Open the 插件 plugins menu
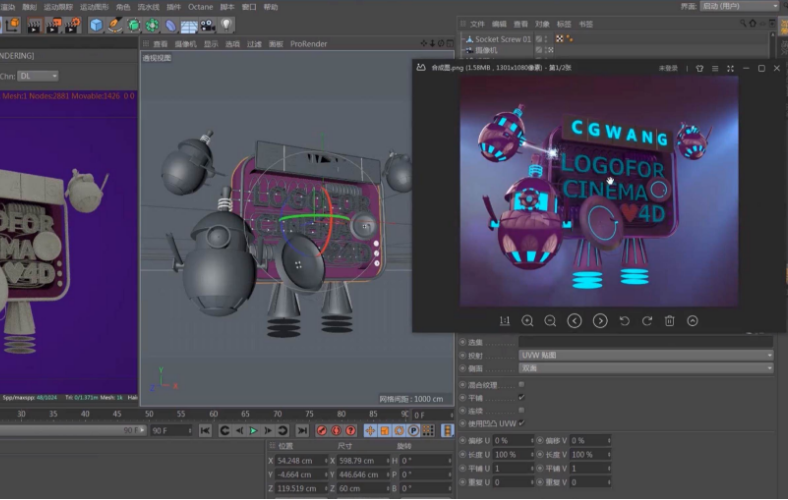Image resolution: width=788 pixels, height=500 pixels. (x=173, y=7)
